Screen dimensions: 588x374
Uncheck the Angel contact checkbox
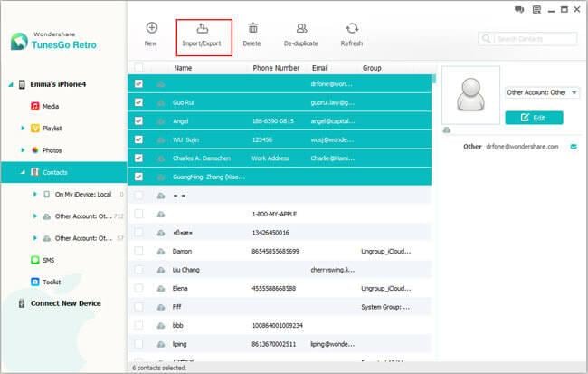(138, 121)
